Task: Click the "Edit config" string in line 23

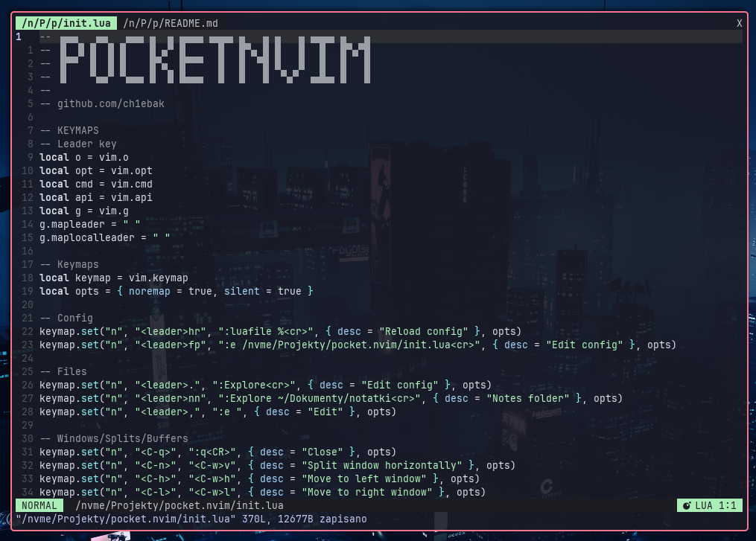Action: tap(585, 345)
